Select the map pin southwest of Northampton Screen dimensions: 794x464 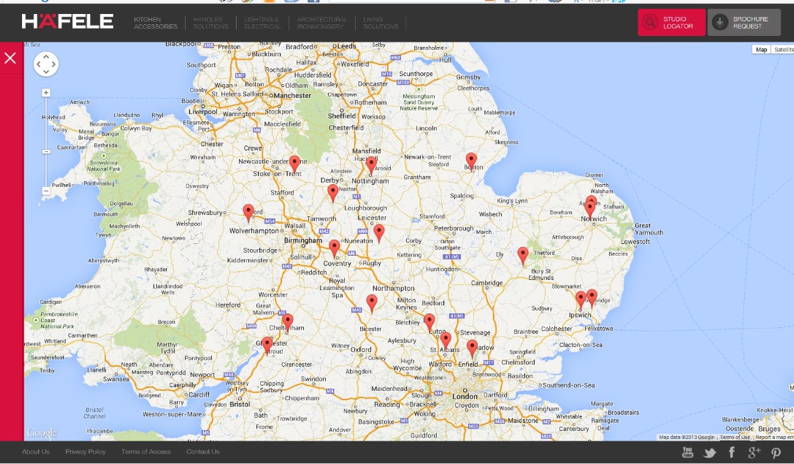(x=372, y=303)
